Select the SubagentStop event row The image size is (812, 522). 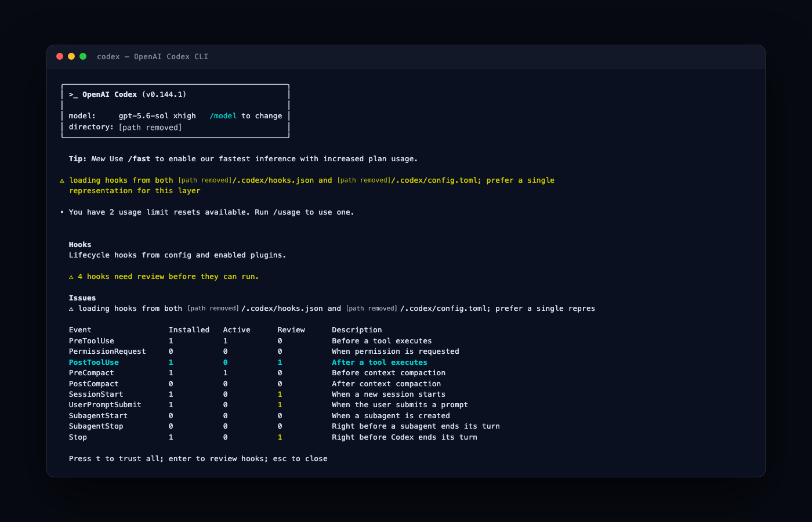[284, 426]
